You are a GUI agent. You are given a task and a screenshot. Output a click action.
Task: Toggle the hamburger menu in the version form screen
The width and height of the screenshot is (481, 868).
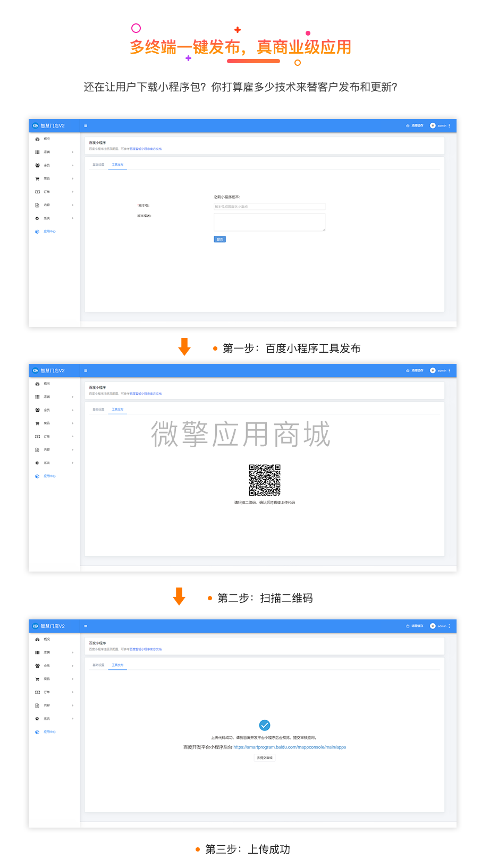tap(86, 126)
